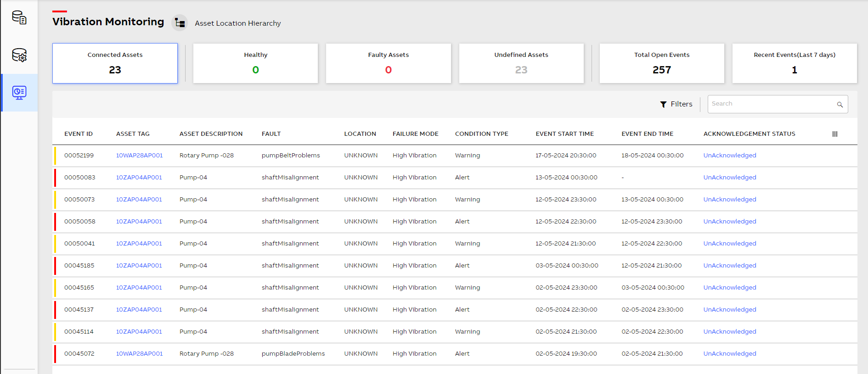Open the Total Open Events card
The image size is (868, 374).
[x=661, y=63]
